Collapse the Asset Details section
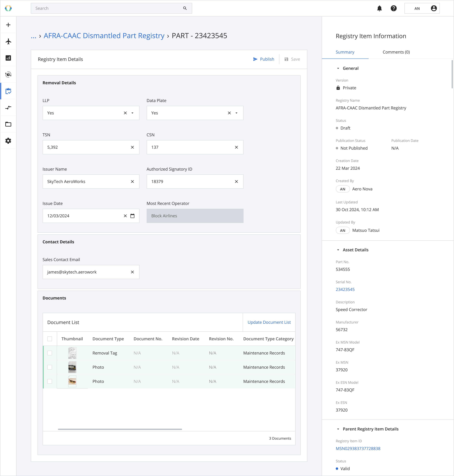This screenshot has width=454, height=476. (x=338, y=250)
